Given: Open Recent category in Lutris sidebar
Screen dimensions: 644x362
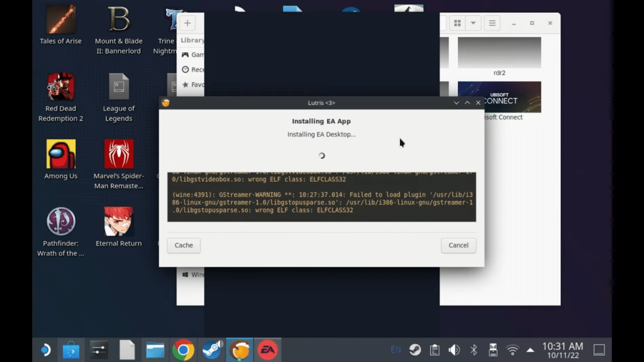Looking at the screenshot, I should tap(192, 69).
